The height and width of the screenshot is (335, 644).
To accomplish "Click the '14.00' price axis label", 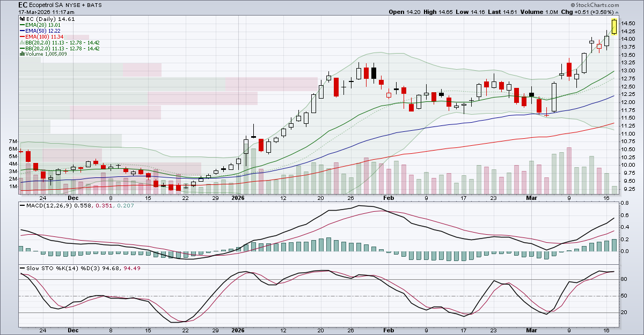I will pyautogui.click(x=629, y=39).
